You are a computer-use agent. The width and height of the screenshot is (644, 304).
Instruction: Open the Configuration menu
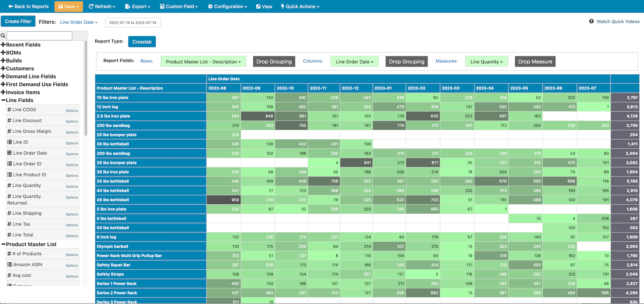227,6
